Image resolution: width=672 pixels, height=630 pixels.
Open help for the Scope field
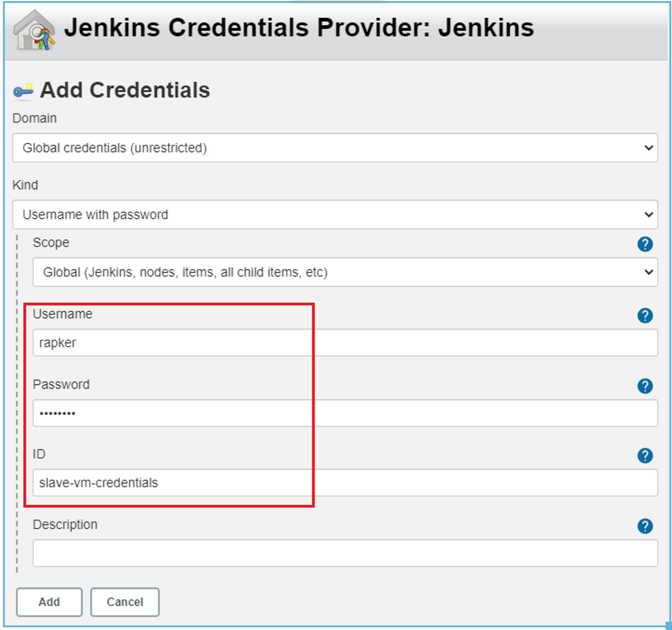coord(645,244)
